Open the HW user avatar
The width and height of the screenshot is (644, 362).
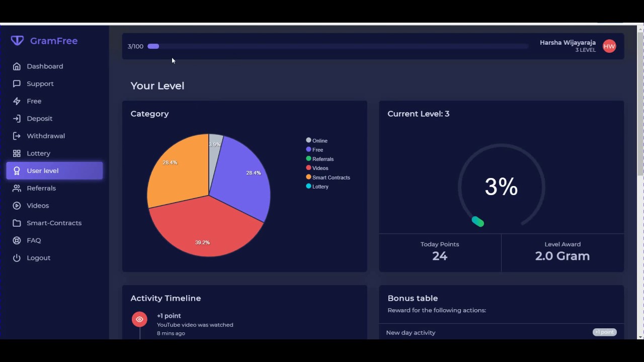point(609,46)
